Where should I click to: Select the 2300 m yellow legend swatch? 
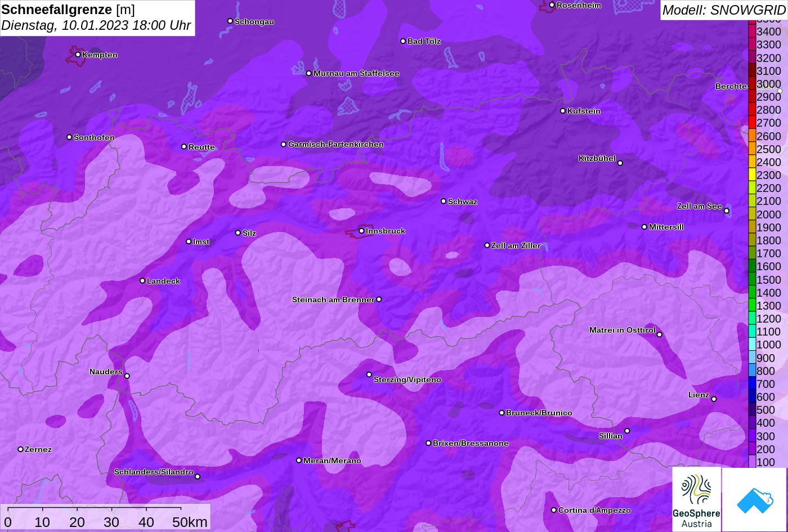752,175
